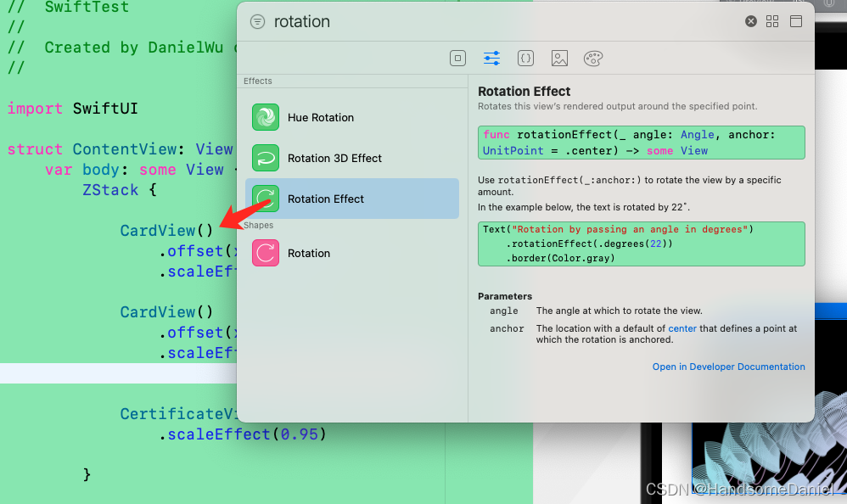Clear the rotation search with the X button
This screenshot has width=847, height=504.
coord(751,21)
